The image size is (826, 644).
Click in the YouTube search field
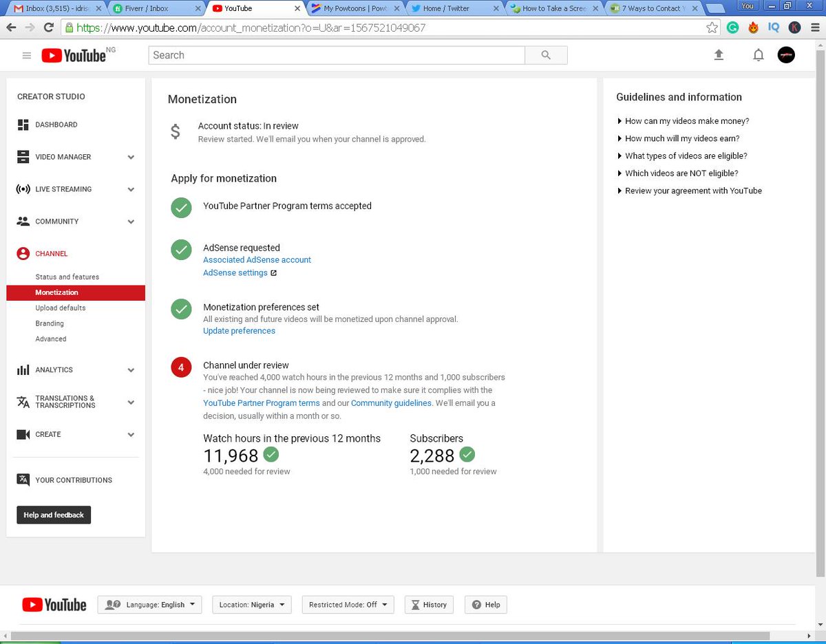coord(337,55)
